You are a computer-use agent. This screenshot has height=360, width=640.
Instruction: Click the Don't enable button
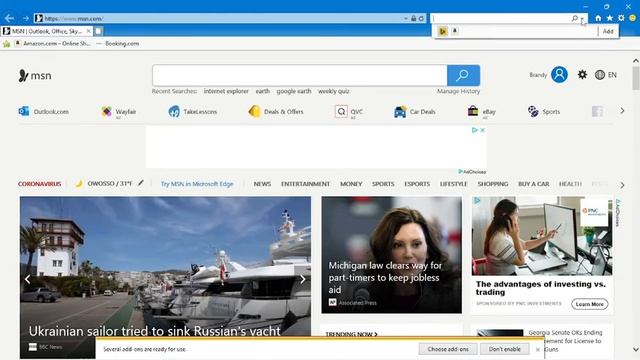[x=504, y=349]
